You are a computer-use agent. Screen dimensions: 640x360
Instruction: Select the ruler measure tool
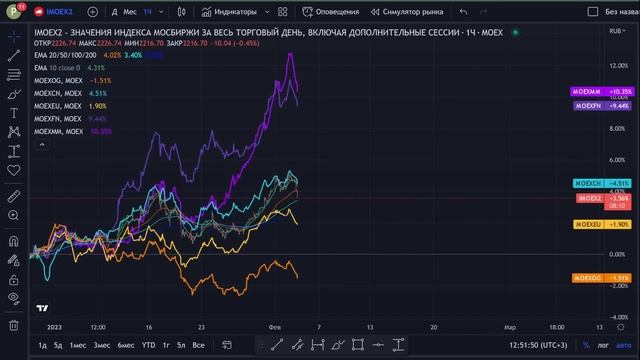[14, 196]
